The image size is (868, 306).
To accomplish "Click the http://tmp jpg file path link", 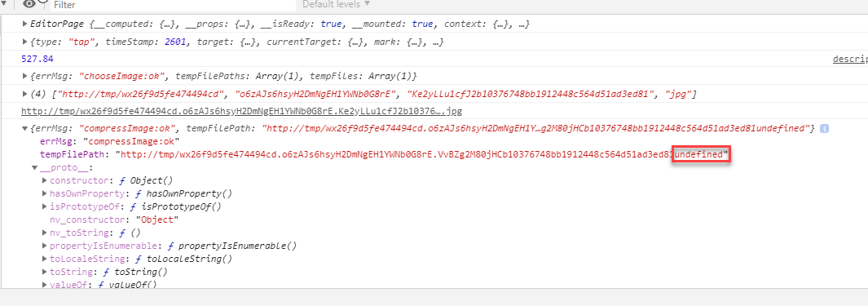I will (241, 111).
